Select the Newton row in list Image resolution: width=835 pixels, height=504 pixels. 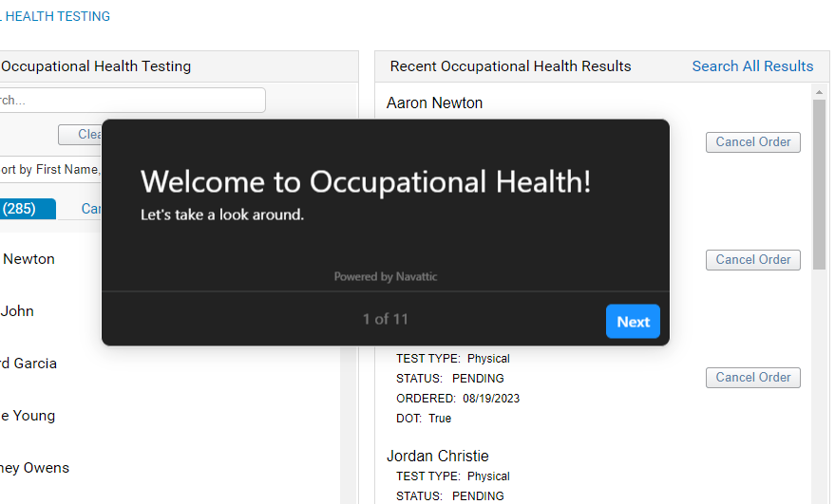(28, 259)
